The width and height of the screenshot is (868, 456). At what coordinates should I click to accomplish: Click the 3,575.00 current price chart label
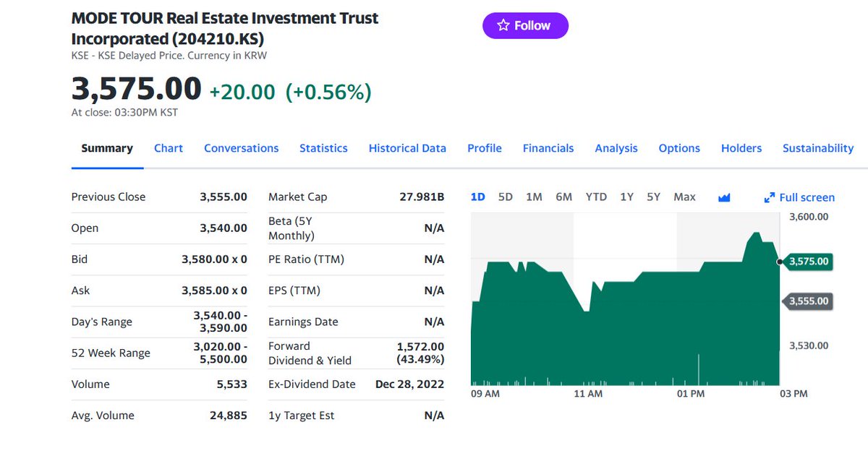tap(808, 261)
